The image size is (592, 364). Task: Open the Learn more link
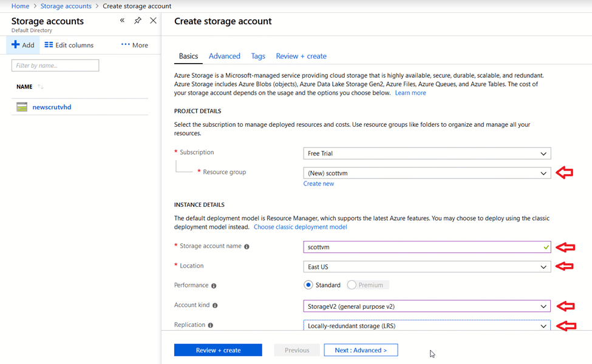tap(410, 93)
